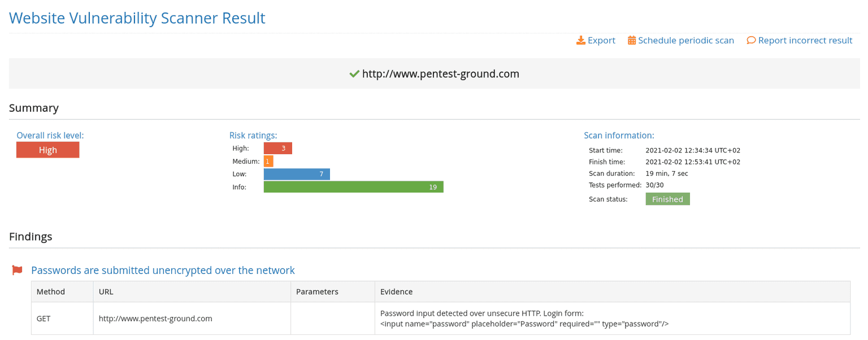Click the Export download icon

pyautogui.click(x=581, y=40)
